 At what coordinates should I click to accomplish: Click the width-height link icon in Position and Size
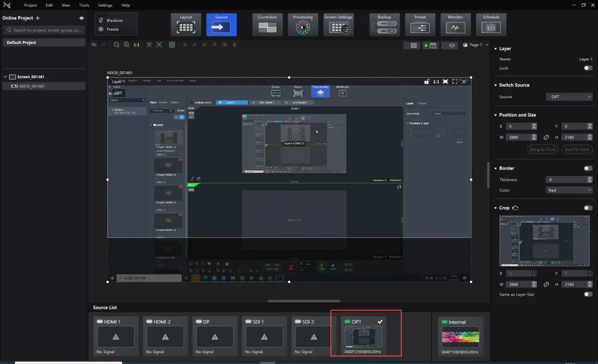tap(547, 137)
